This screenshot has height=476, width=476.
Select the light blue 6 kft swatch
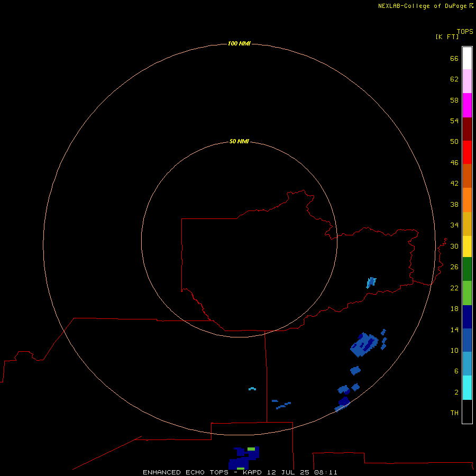[467, 363]
